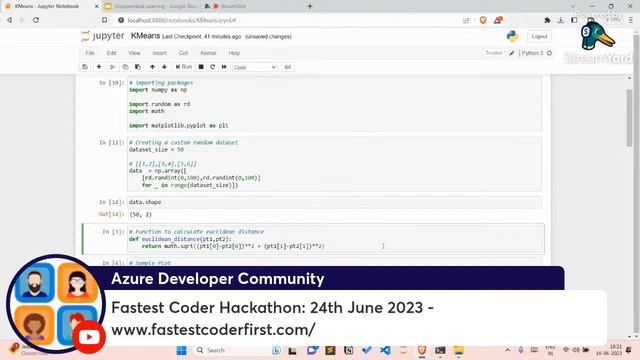
Task: Go back in browser
Action: [9, 20]
